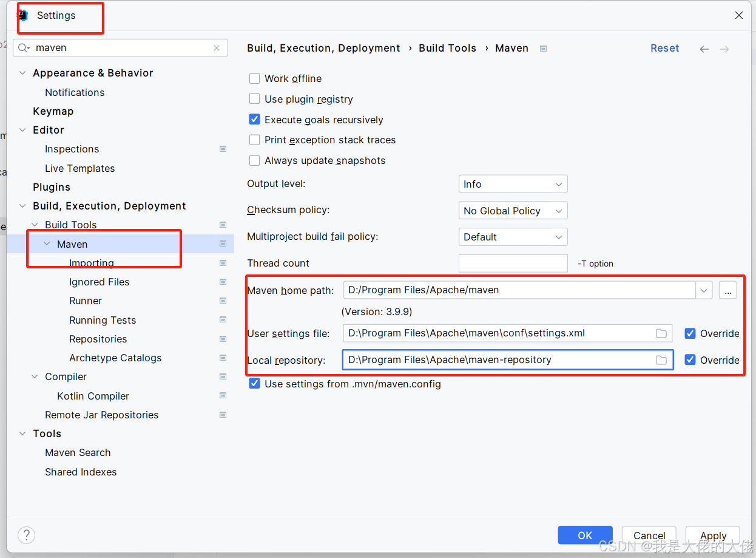Go forward with the right arrow

click(x=724, y=49)
